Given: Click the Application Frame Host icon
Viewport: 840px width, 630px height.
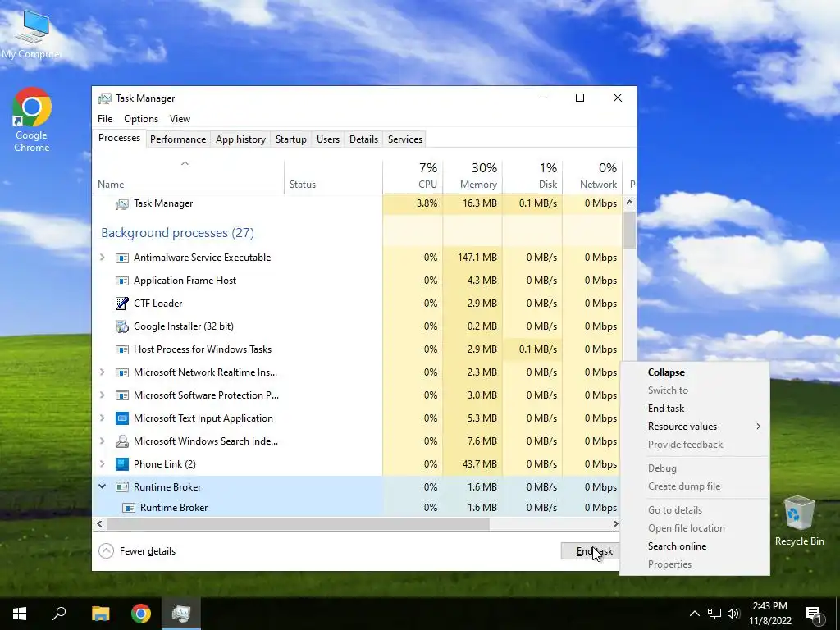Looking at the screenshot, I should click(x=122, y=281).
